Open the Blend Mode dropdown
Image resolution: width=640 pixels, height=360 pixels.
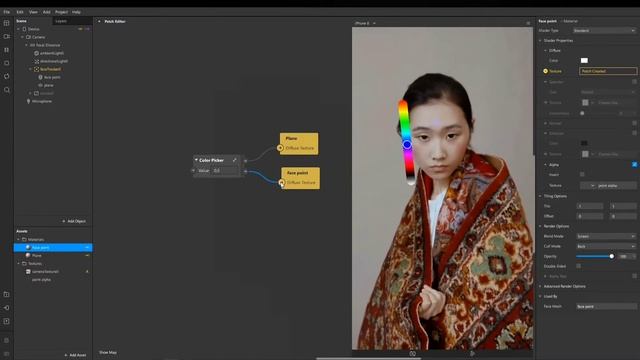(x=606, y=236)
